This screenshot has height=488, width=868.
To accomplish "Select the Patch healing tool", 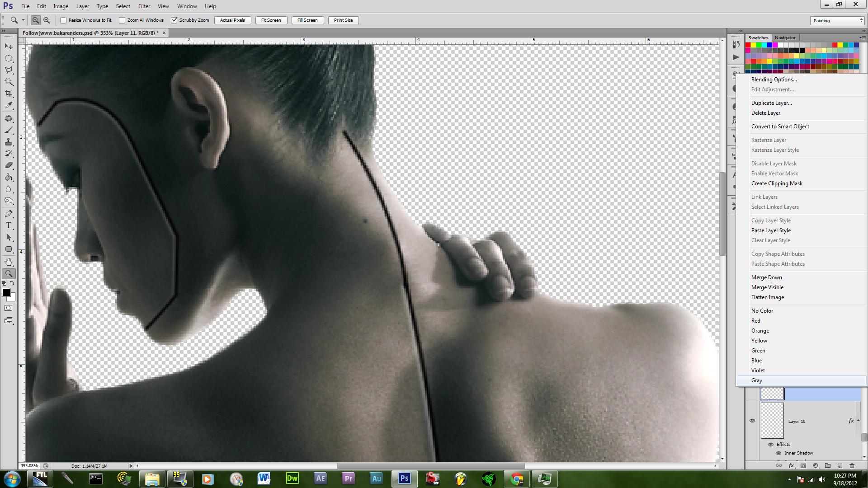I will (x=9, y=118).
